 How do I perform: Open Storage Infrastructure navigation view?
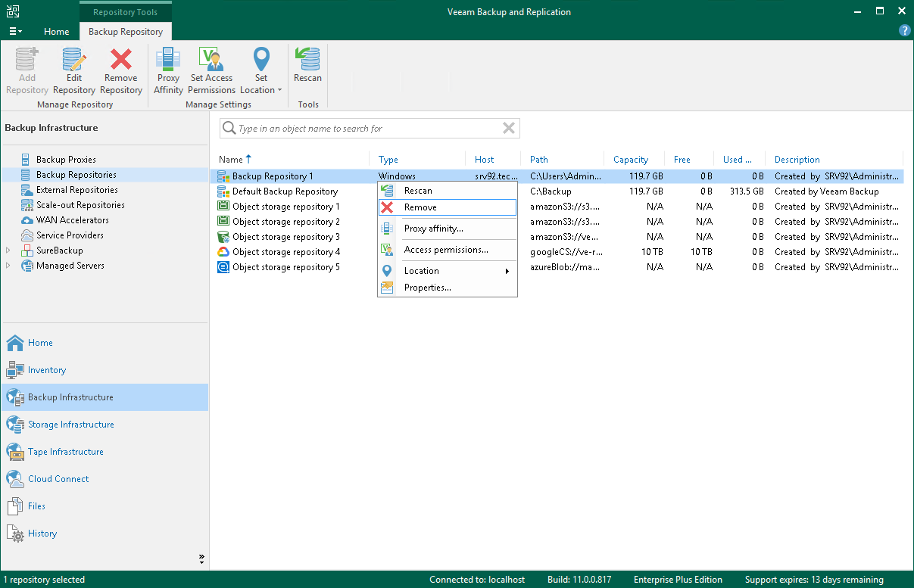point(105,425)
